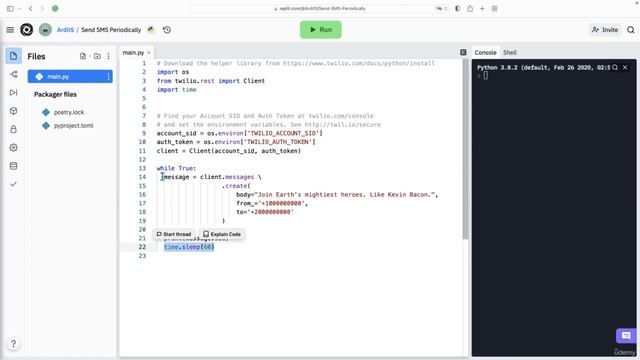The width and height of the screenshot is (640, 360).
Task: Go back in browser history
Action: click(30, 8)
